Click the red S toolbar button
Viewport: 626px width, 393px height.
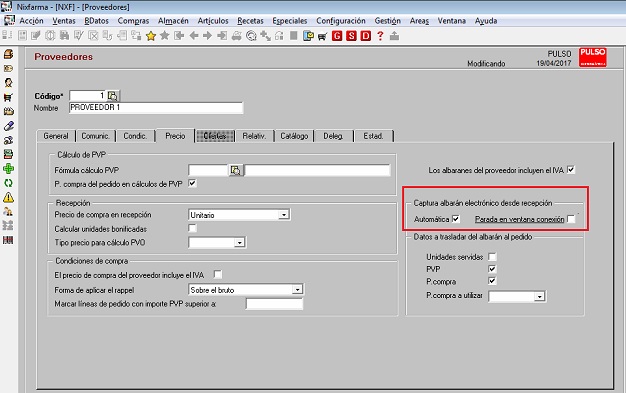[x=351, y=36]
